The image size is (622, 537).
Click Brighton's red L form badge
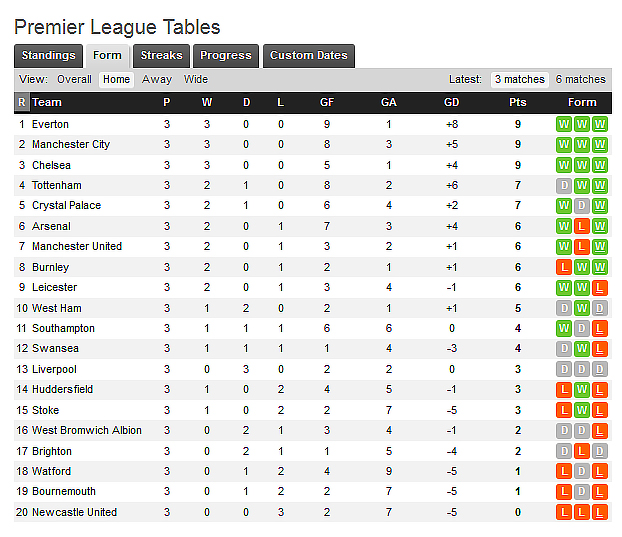pyautogui.click(x=582, y=451)
